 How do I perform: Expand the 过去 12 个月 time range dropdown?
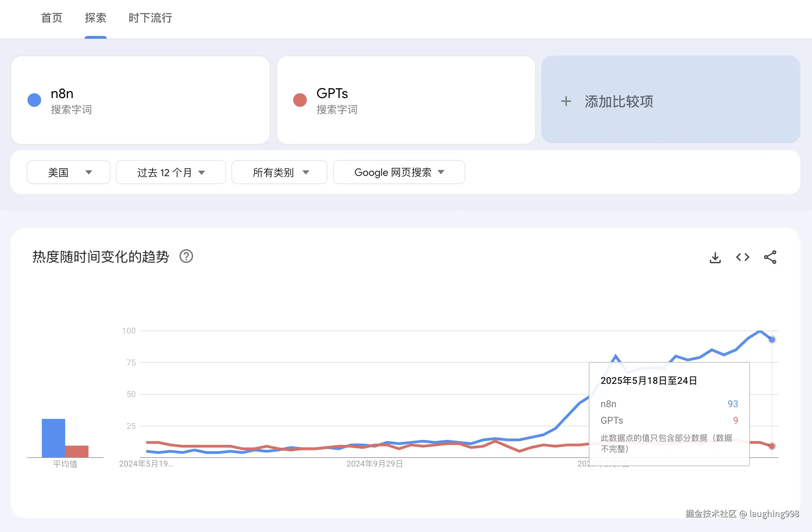[x=171, y=172]
